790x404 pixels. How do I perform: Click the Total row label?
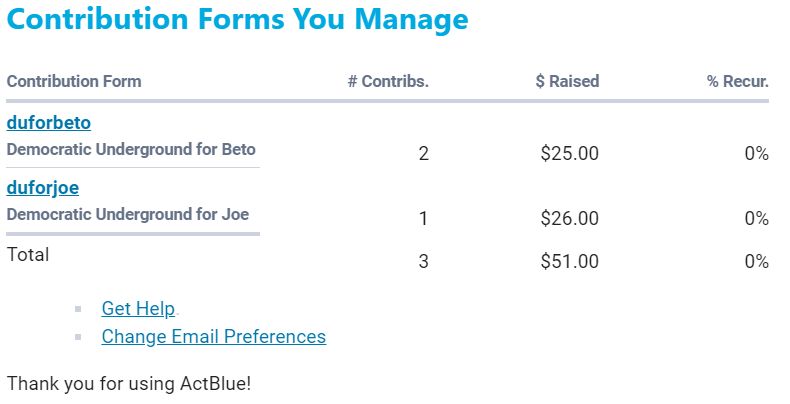(28, 255)
